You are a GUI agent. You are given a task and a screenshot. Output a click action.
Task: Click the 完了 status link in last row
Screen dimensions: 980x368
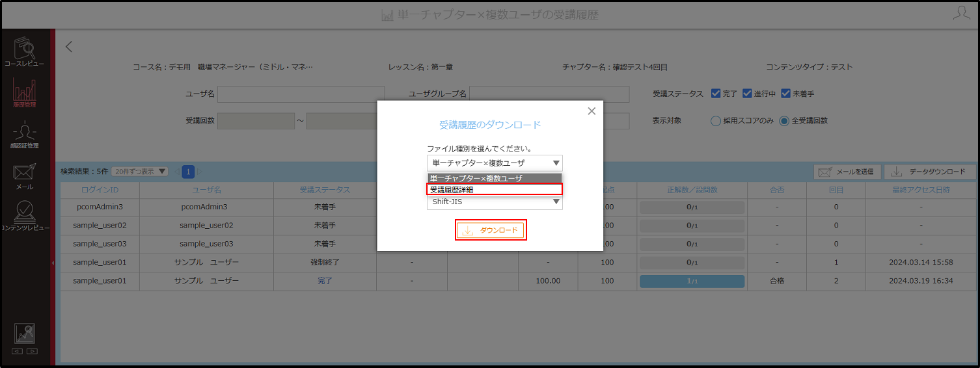(325, 281)
